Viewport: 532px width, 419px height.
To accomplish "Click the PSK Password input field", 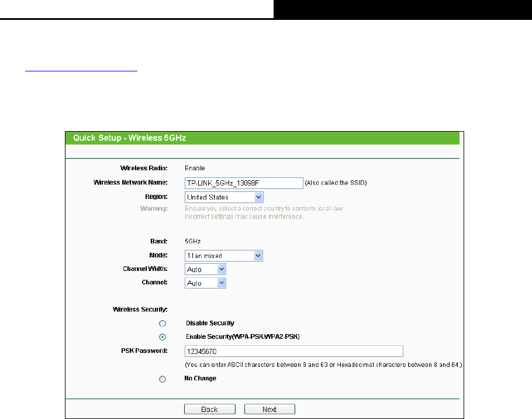I will click(294, 351).
